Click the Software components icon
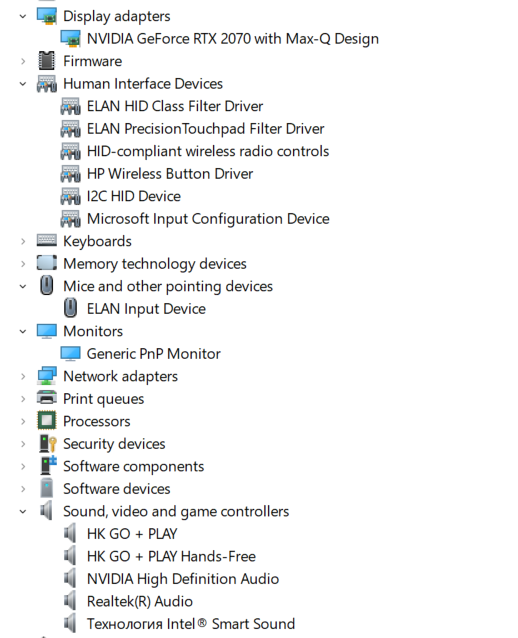The height and width of the screenshot is (638, 518). pos(48,465)
